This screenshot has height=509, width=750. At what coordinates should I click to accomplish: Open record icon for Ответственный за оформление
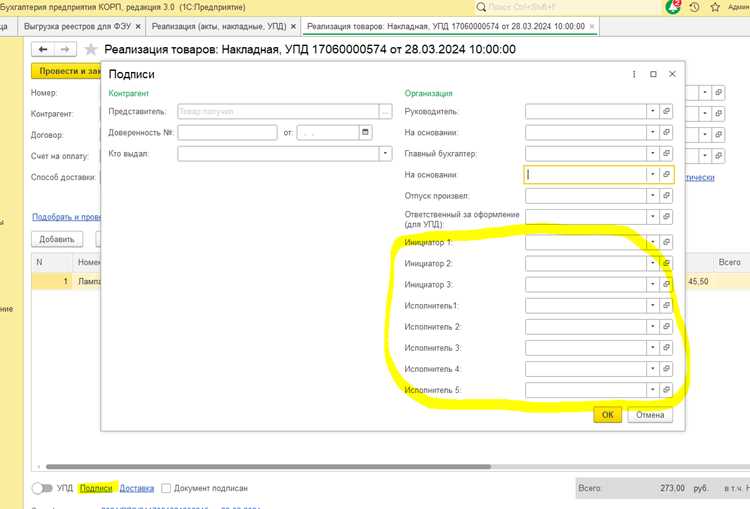666,217
